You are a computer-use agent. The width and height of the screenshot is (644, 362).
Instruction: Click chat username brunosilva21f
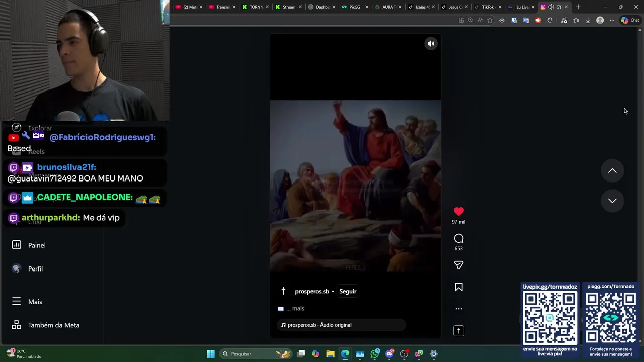tap(66, 167)
